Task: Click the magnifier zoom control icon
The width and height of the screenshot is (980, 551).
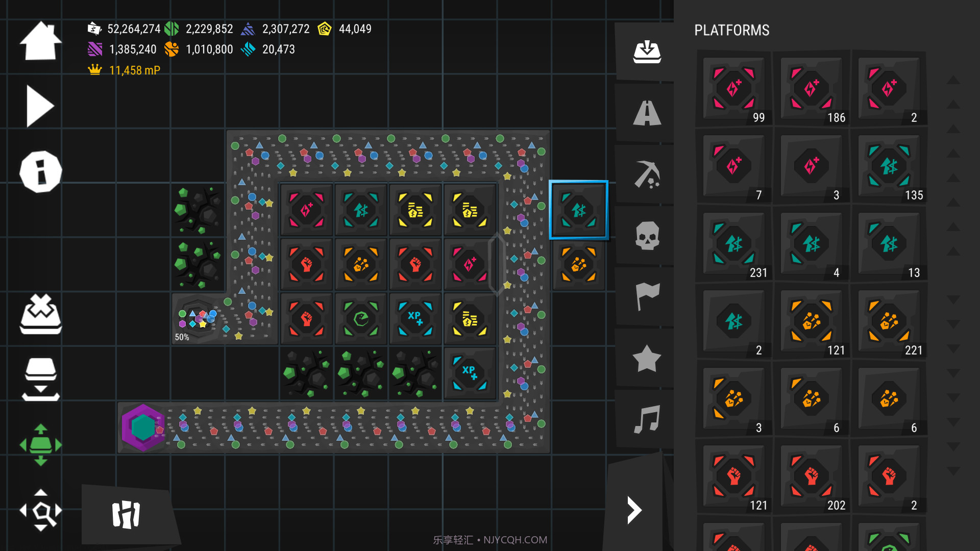Action: [40, 510]
